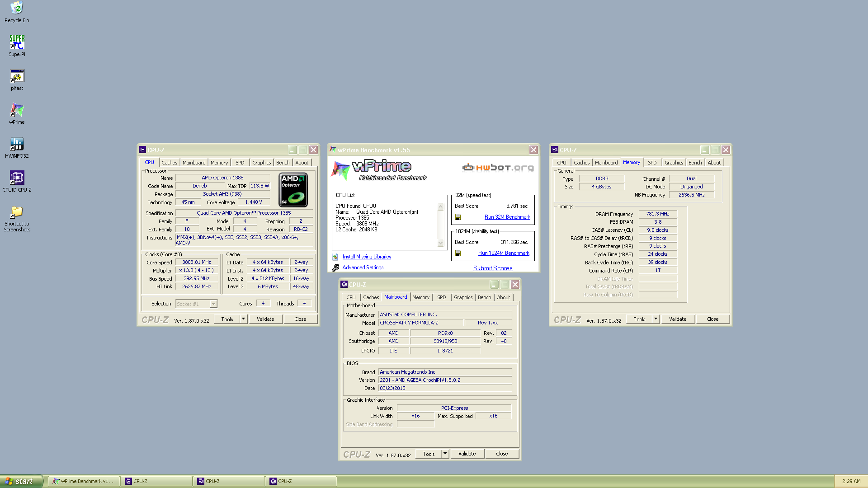Click the up arrow of the CPU List scrollbar
This screenshot has width=868, height=488.
click(x=441, y=207)
